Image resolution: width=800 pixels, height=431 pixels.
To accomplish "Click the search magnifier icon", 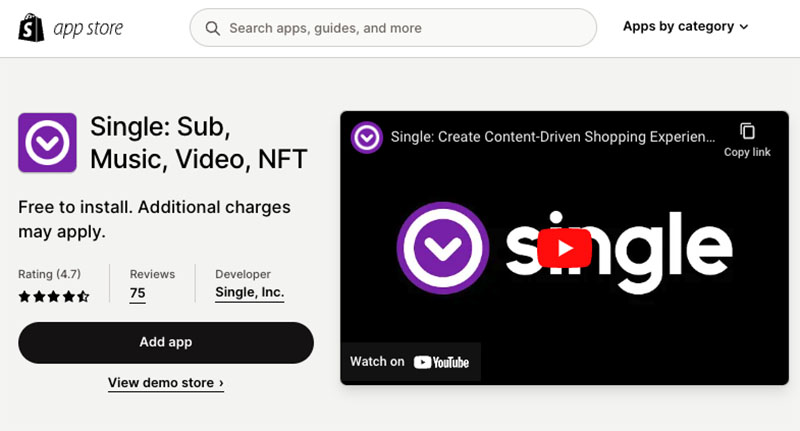I will (213, 28).
